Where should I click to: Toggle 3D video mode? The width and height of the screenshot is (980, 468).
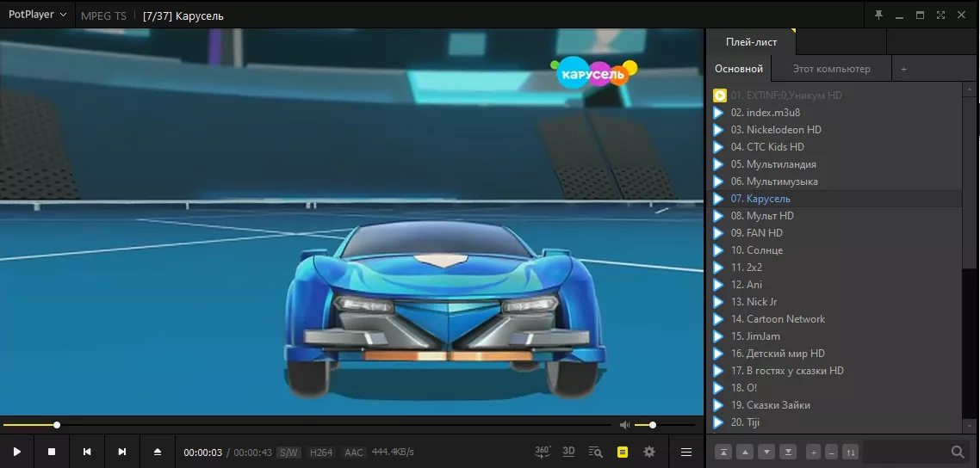coord(568,451)
